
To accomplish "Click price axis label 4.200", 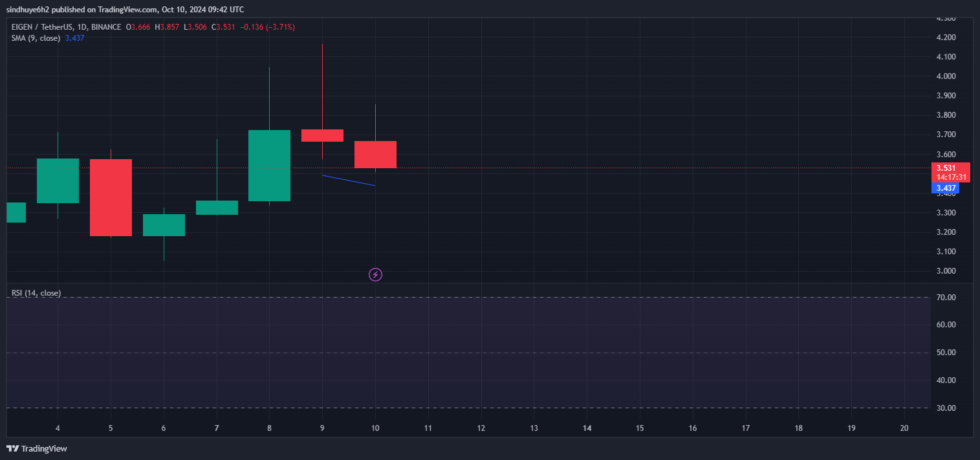I will click(946, 38).
